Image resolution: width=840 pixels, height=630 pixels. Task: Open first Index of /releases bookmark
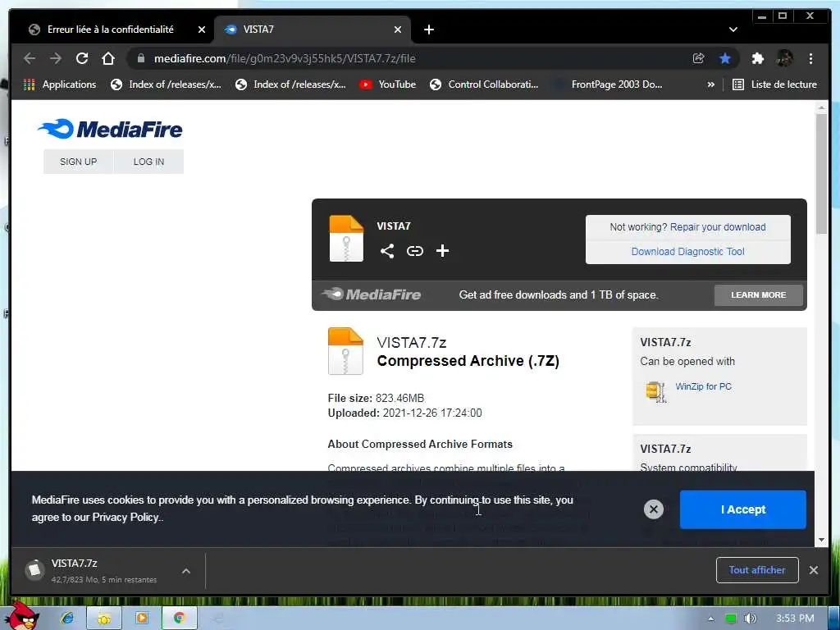click(166, 84)
